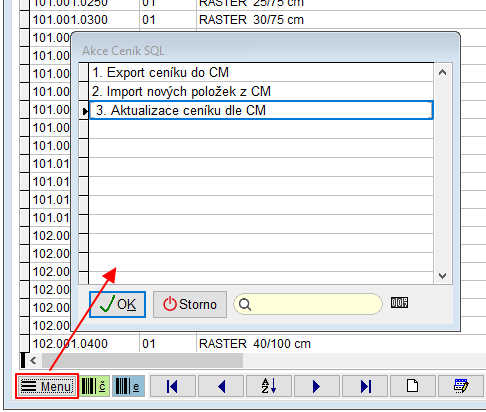Click the dialog list's scroll down arrow
486x412 pixels.
[x=442, y=276]
